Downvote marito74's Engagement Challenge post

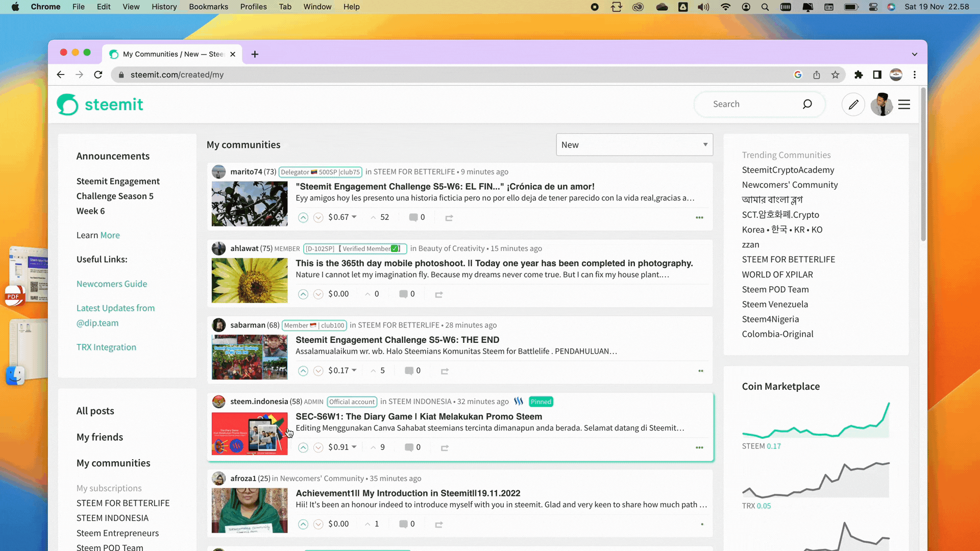[x=318, y=217]
